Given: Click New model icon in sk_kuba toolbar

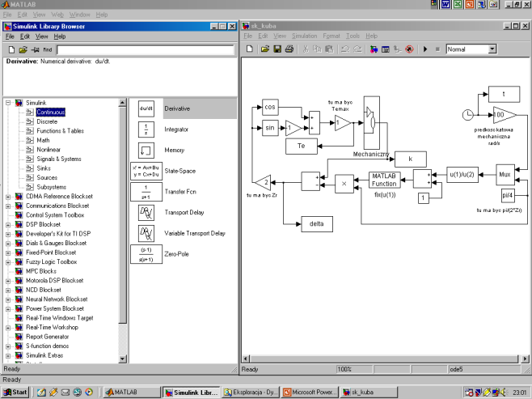Looking at the screenshot, I should pos(250,49).
